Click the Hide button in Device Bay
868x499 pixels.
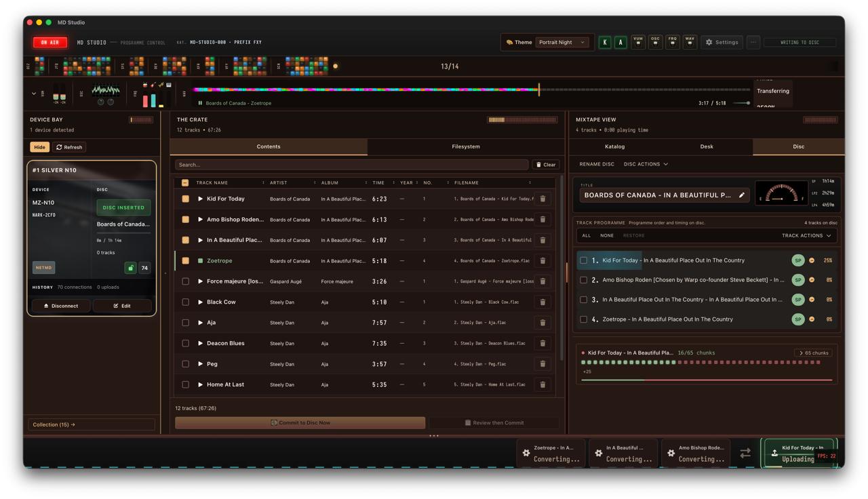[x=40, y=147]
